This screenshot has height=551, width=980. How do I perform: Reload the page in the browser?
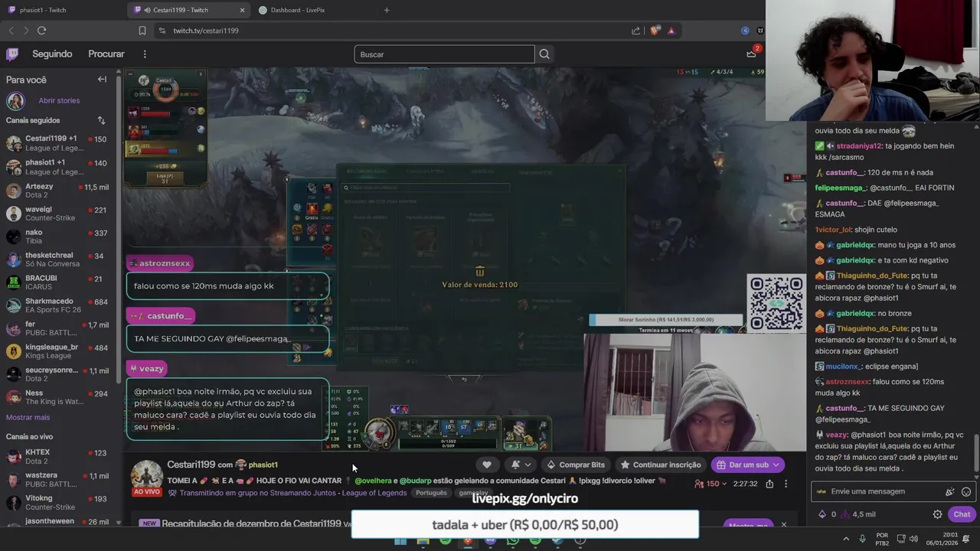pos(41,31)
